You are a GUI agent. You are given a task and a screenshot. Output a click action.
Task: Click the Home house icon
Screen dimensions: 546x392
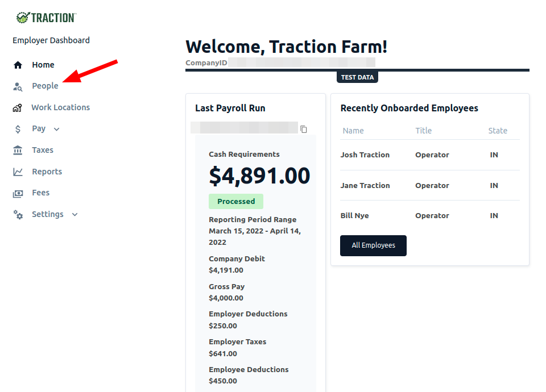(x=18, y=65)
